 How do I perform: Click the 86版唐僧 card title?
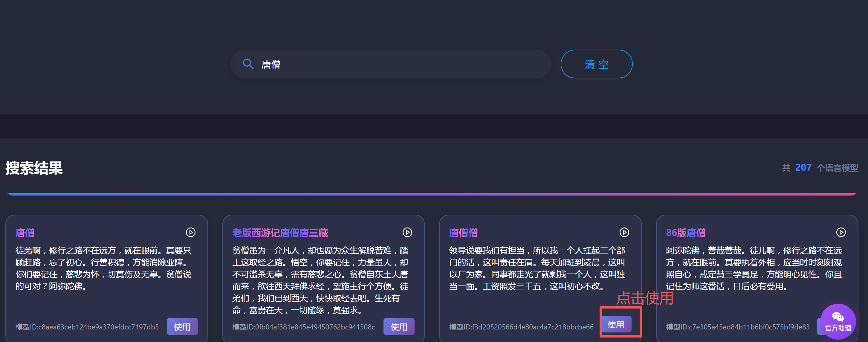tap(686, 233)
